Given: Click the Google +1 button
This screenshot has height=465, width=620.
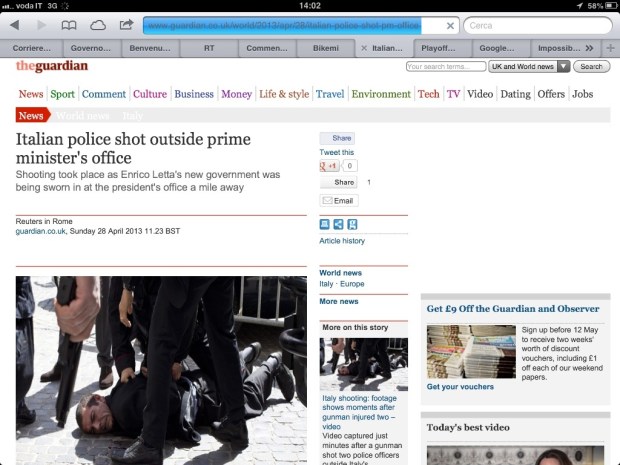Looking at the screenshot, I should (x=329, y=166).
